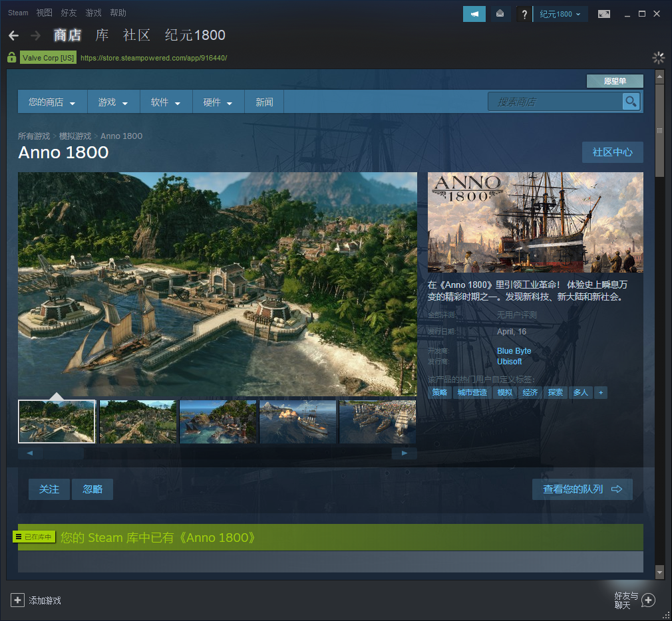This screenshot has width=672, height=621.
Task: Click the 忽略 ignore button
Action: (x=92, y=489)
